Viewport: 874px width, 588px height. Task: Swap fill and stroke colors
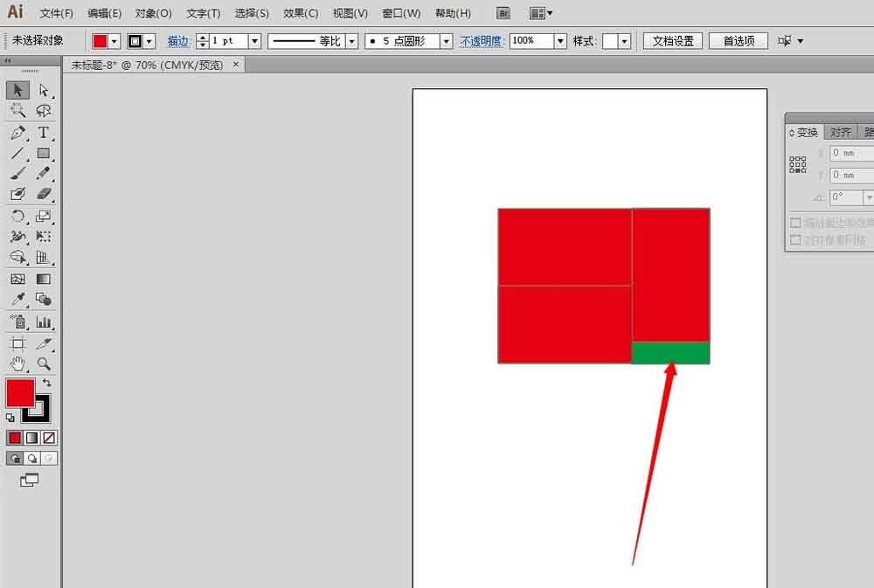(47, 383)
